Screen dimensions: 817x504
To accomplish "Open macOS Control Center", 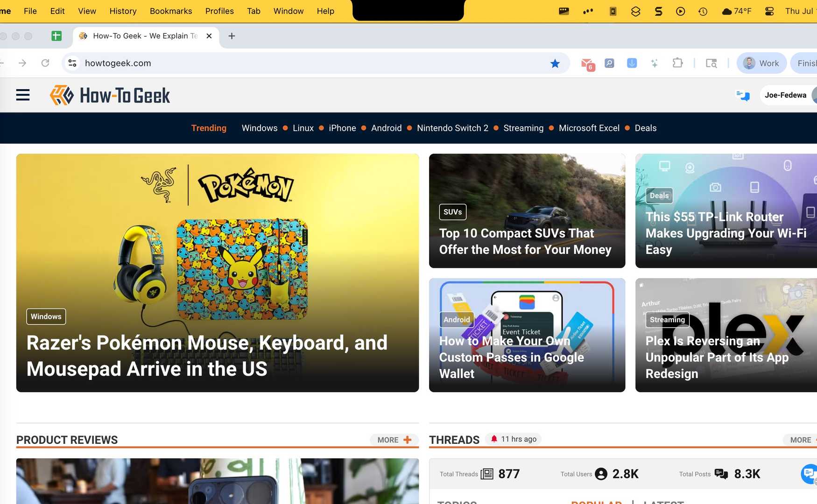I will [x=769, y=11].
